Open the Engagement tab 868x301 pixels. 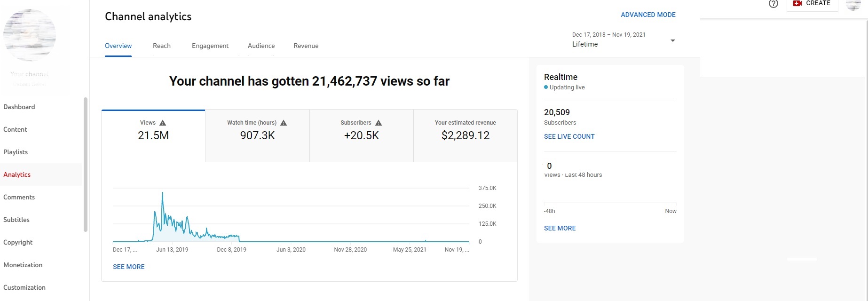tap(210, 46)
